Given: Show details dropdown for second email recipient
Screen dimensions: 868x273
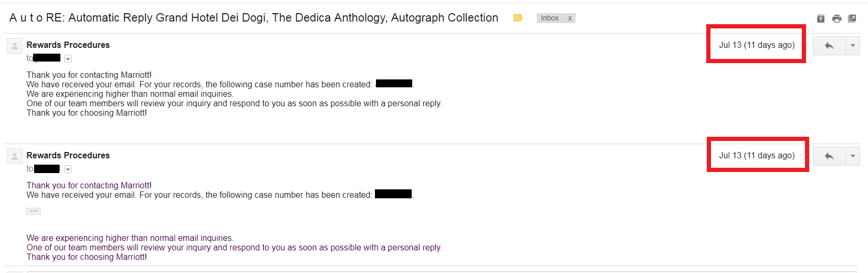Looking at the screenshot, I should point(68,169).
